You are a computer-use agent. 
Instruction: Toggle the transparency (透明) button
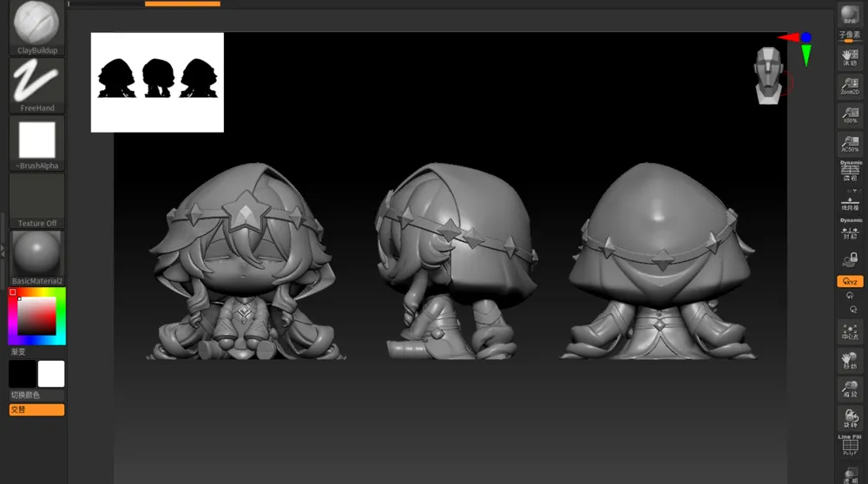click(850, 474)
